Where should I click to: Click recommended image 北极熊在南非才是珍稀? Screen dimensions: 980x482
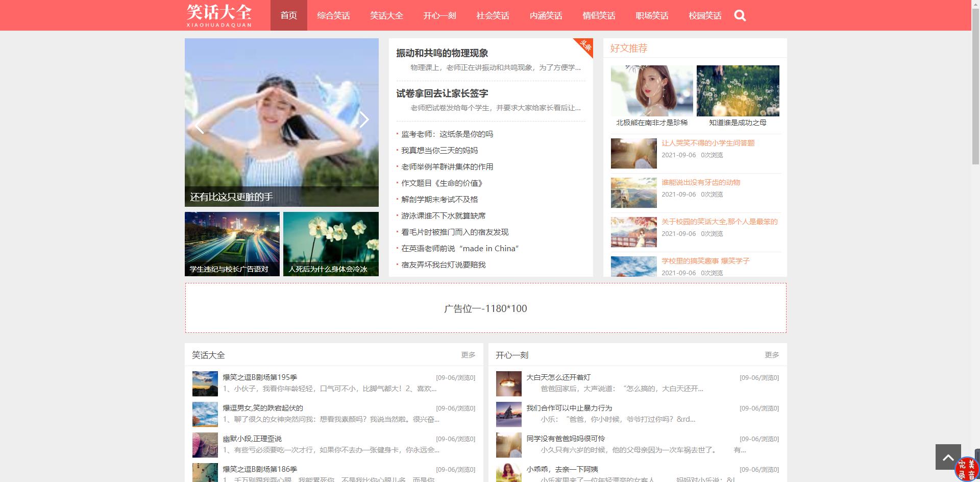(x=652, y=91)
